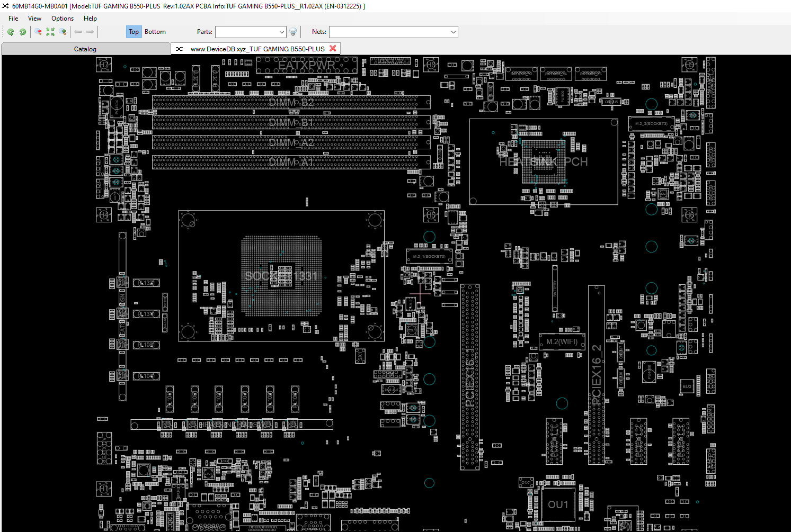
Task: Select the SX1 component below the CPU socket
Action: 360,356
